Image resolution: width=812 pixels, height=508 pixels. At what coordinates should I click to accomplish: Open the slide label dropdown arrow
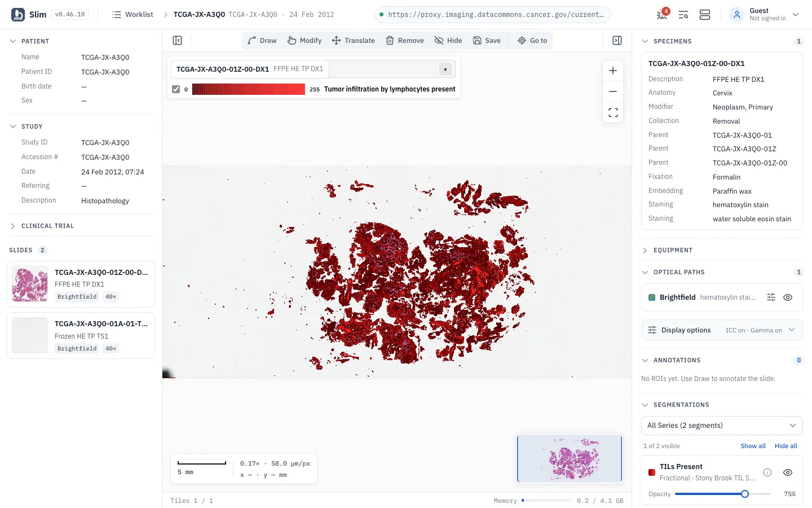(445, 69)
